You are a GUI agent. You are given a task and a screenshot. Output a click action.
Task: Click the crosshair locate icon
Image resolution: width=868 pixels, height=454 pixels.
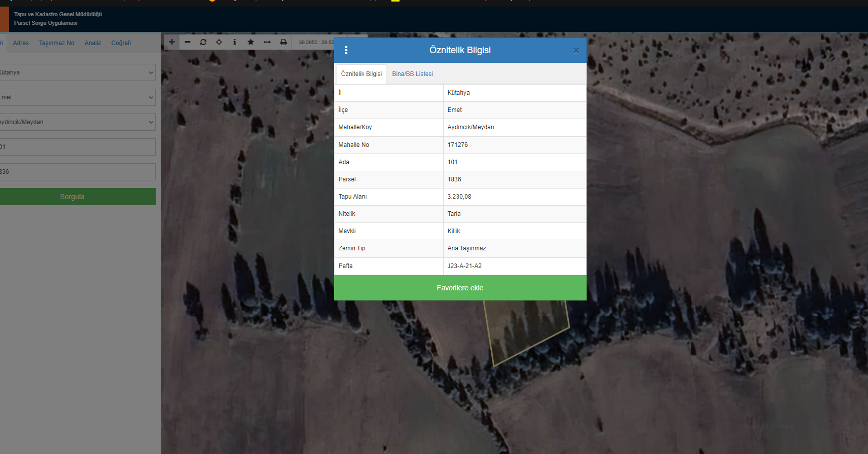click(219, 42)
